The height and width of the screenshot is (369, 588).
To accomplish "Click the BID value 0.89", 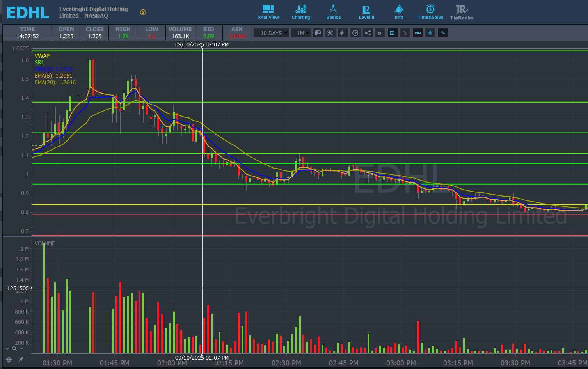I will (x=209, y=36).
